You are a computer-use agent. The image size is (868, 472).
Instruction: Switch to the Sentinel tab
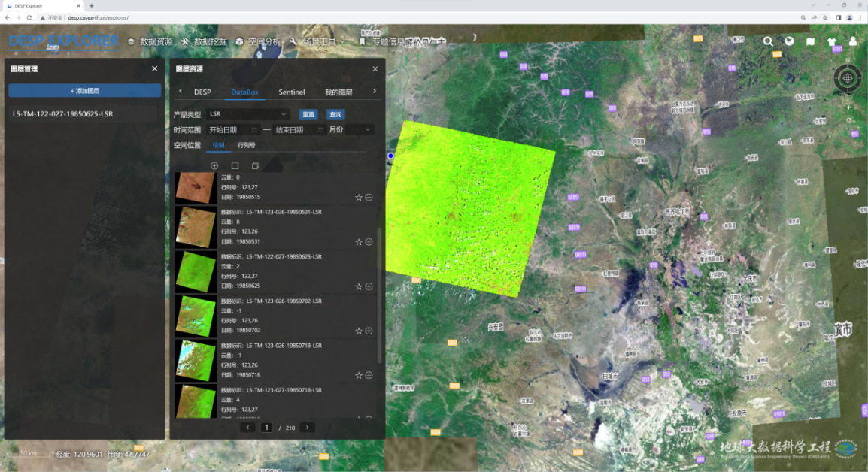pos(292,92)
